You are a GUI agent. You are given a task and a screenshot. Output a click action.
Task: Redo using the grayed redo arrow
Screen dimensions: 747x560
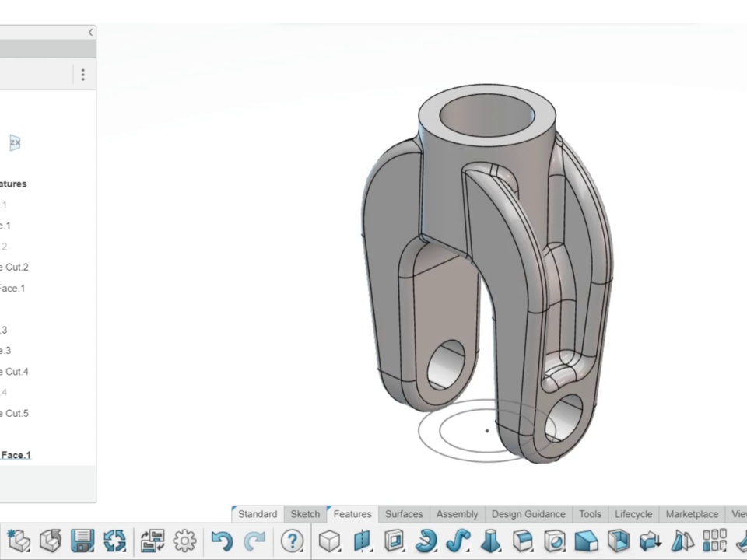click(254, 541)
